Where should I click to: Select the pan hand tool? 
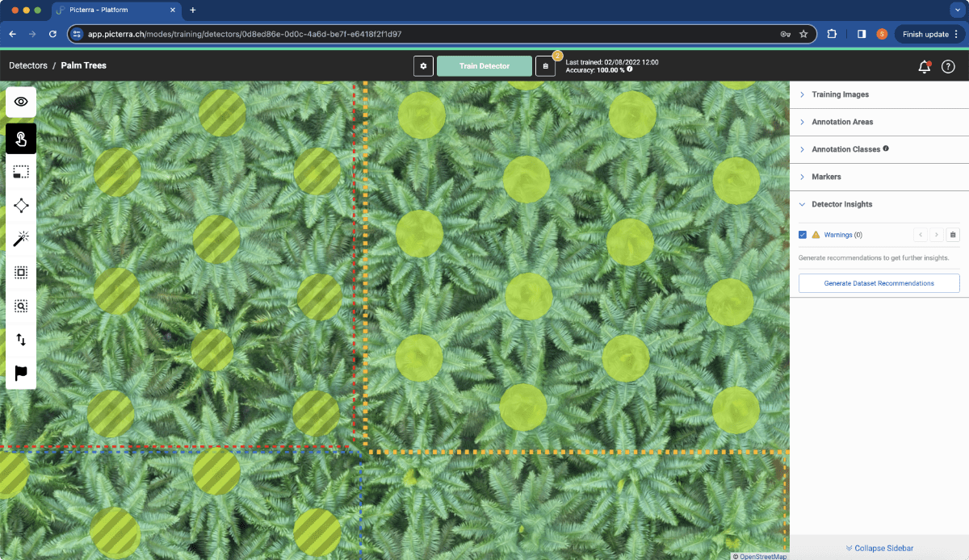[21, 139]
